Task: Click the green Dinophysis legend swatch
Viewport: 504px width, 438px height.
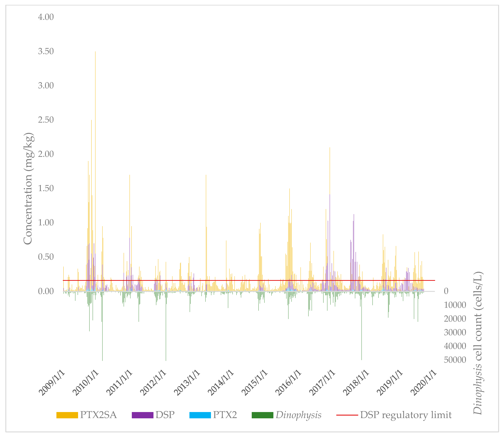Action: coord(263,415)
